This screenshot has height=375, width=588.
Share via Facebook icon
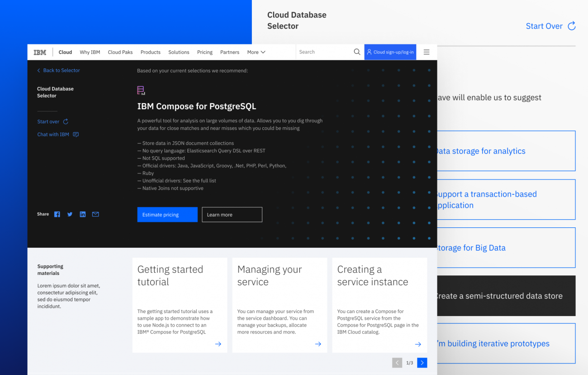(57, 214)
